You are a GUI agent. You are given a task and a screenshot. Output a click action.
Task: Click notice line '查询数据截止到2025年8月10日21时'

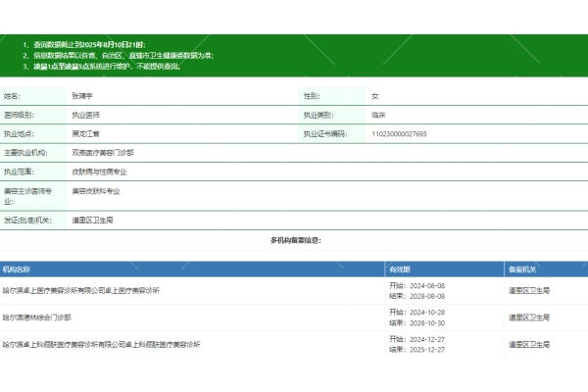click(x=89, y=45)
